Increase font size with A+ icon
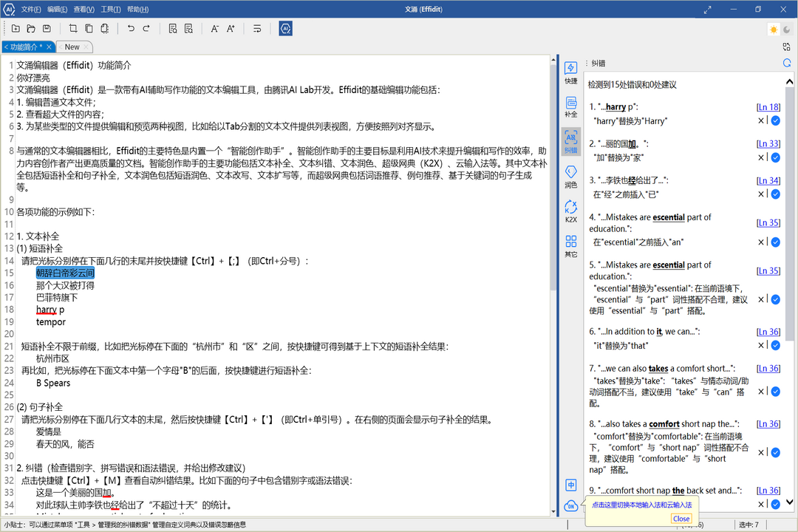Image resolution: width=798 pixels, height=532 pixels. 231,28
